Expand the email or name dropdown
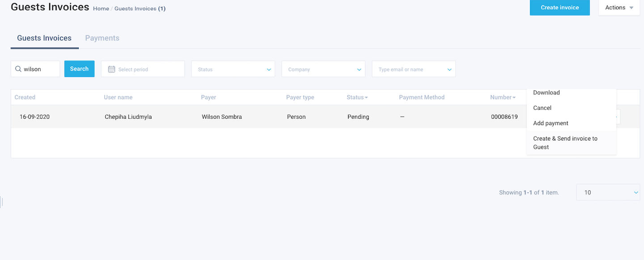Image resolution: width=644 pixels, height=260 pixels. 414,69
